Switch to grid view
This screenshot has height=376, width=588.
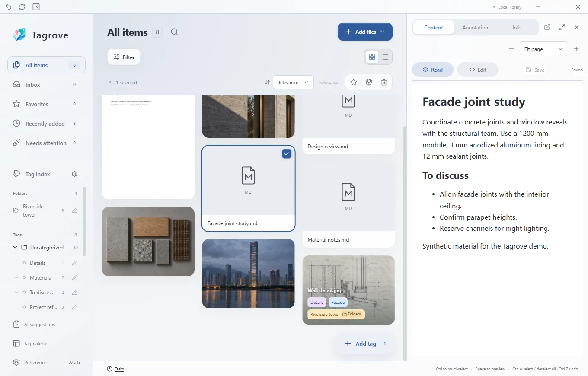pyautogui.click(x=372, y=57)
